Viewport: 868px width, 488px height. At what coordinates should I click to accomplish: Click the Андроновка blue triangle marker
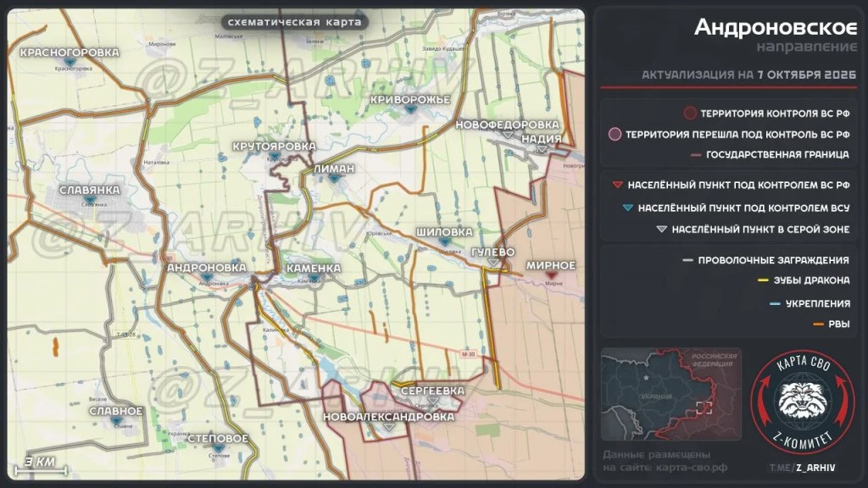(x=207, y=277)
